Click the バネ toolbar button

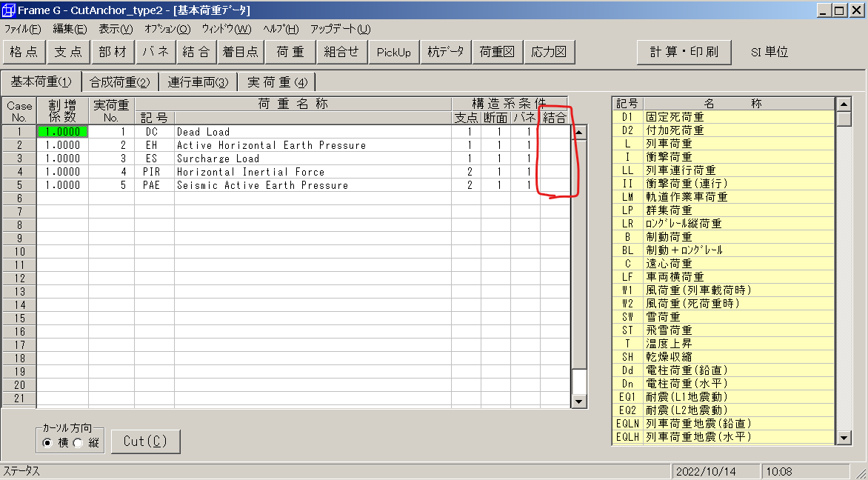coord(156,52)
